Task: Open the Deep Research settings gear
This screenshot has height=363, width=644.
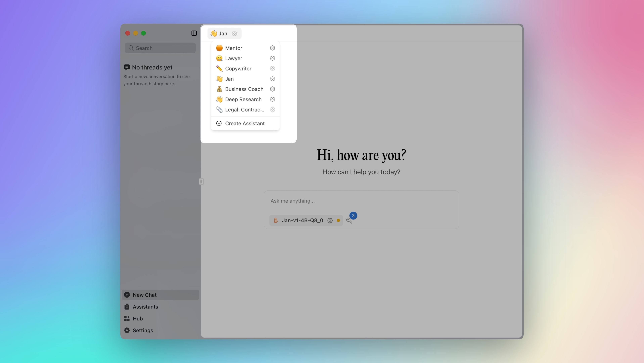Action: click(272, 99)
